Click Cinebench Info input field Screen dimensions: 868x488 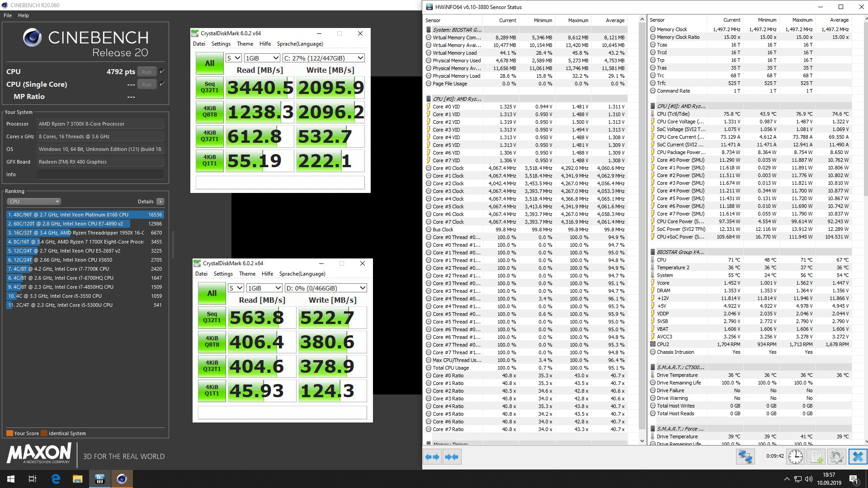(100, 174)
